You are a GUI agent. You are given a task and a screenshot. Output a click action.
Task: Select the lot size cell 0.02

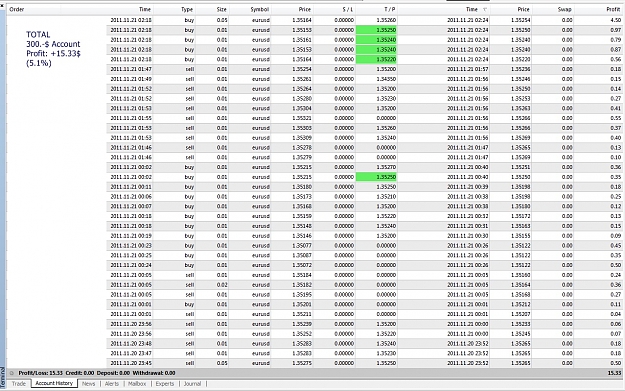tap(222, 285)
